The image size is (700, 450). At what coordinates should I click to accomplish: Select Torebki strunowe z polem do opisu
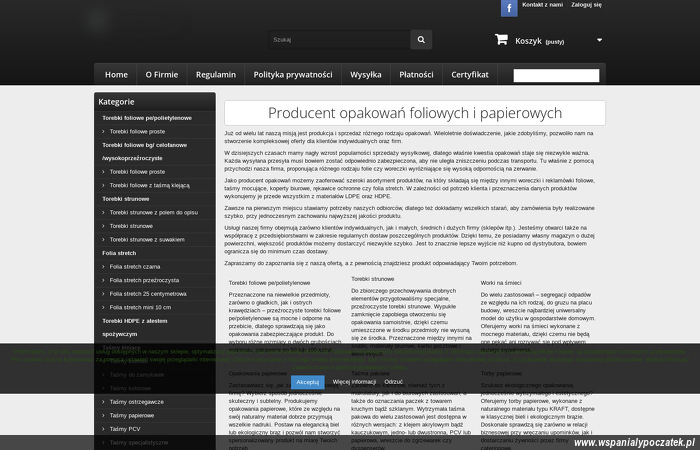point(154,212)
